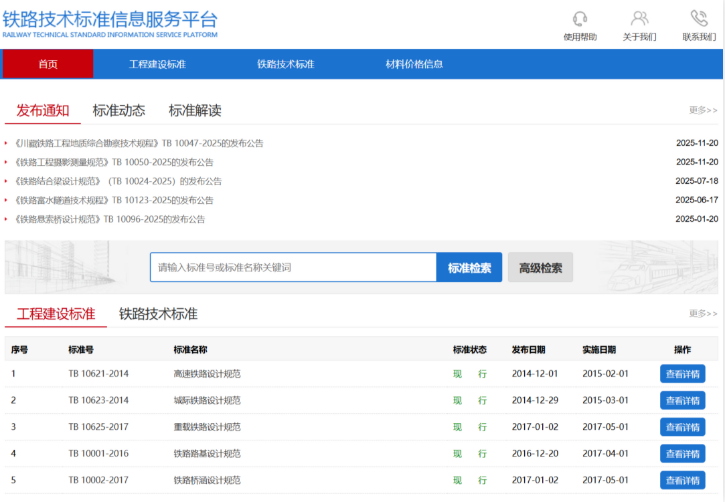Click the 关于我们 people icon
This screenshot has width=725, height=502.
tap(639, 19)
